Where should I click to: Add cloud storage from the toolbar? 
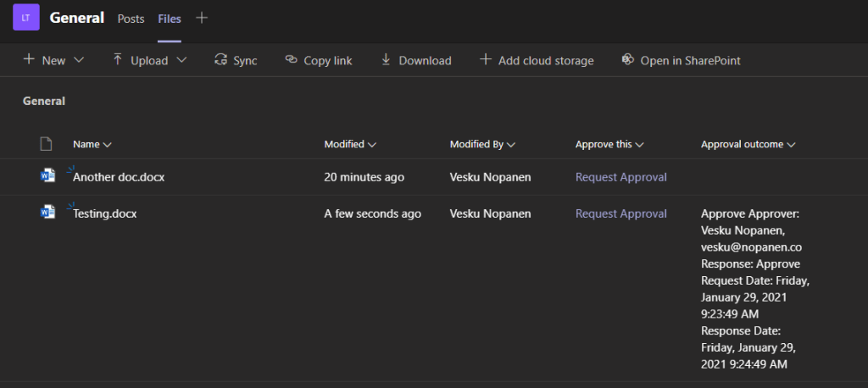(536, 60)
